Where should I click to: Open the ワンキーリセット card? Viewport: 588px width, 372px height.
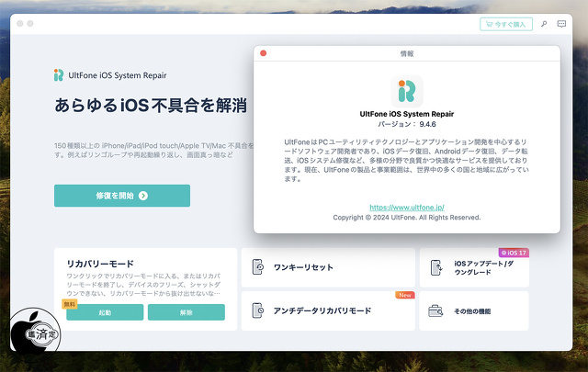[x=328, y=267]
